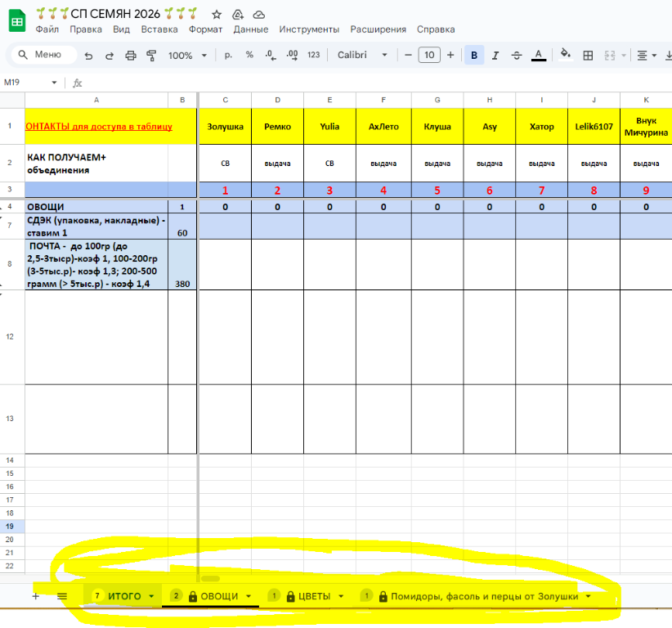The height and width of the screenshot is (628, 672).
Task: Open the all sheets list icon
Action: 62,596
